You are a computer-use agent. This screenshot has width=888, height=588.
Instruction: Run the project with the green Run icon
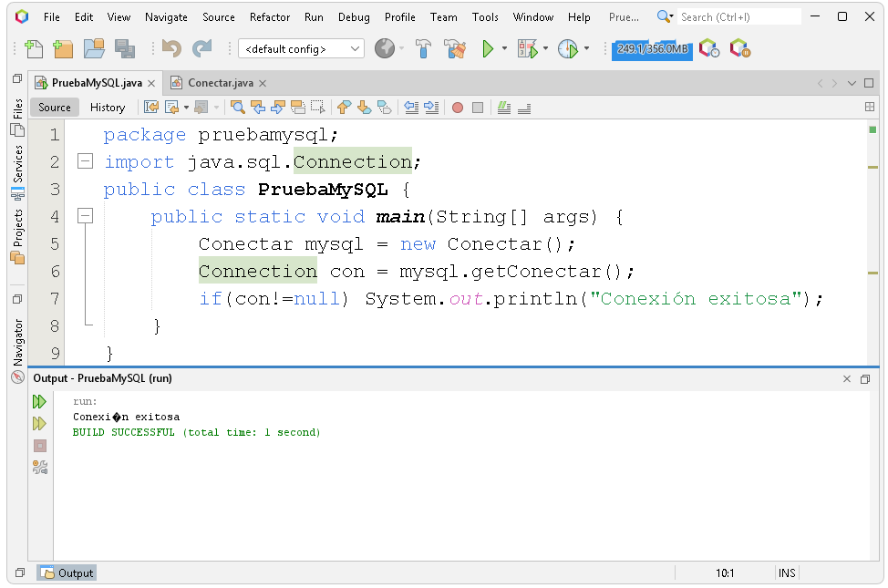coord(487,48)
